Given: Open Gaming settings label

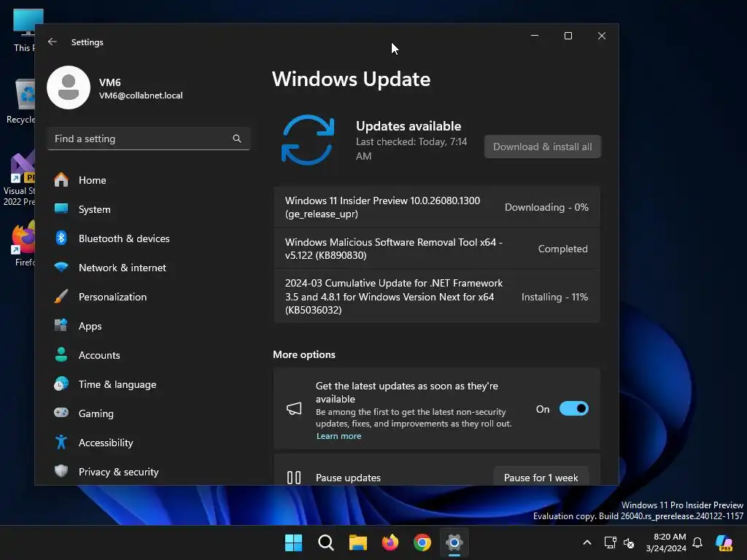Looking at the screenshot, I should 96,413.
